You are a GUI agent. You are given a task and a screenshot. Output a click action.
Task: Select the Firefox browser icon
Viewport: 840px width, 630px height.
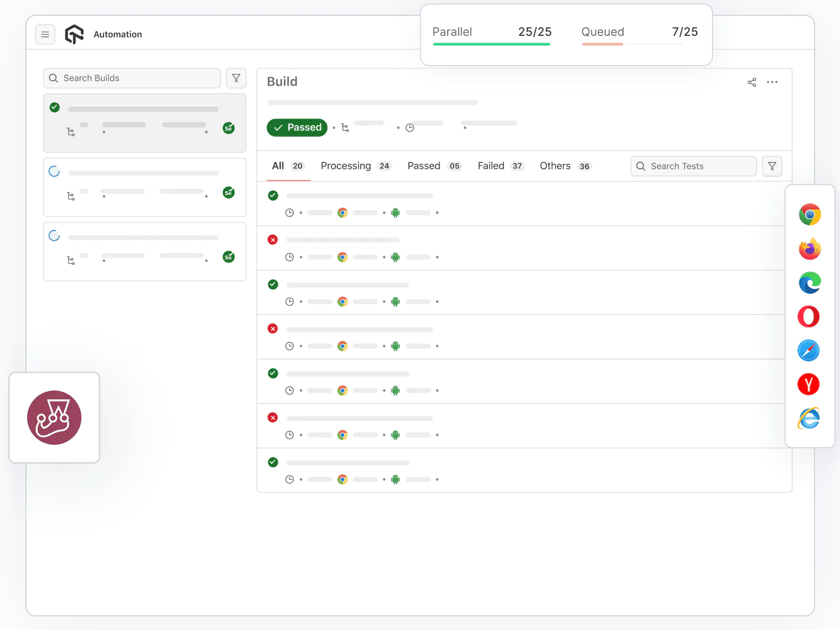pyautogui.click(x=809, y=248)
